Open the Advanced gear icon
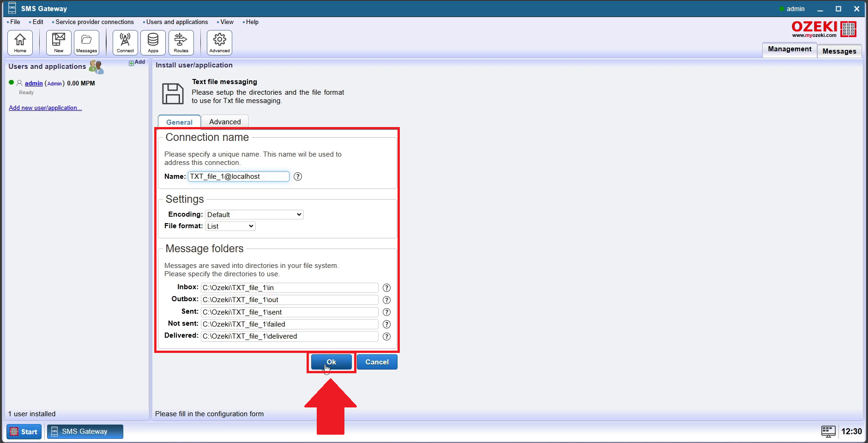The image size is (868, 443). tap(219, 42)
